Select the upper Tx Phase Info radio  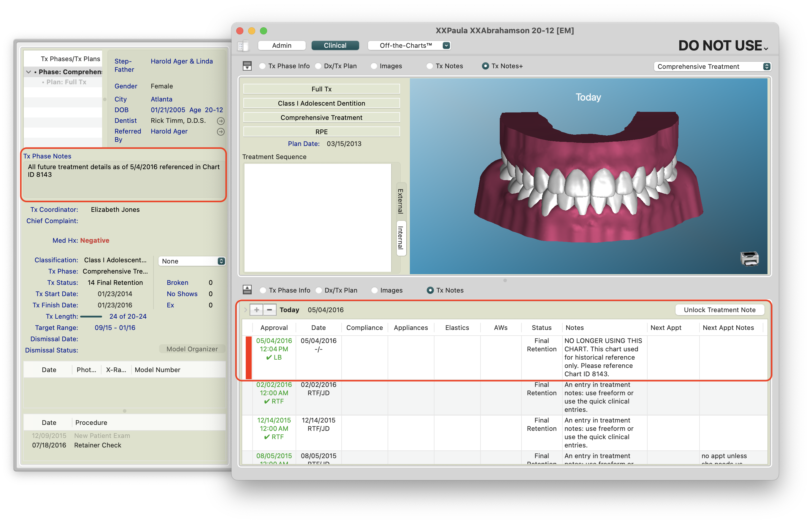(x=262, y=66)
